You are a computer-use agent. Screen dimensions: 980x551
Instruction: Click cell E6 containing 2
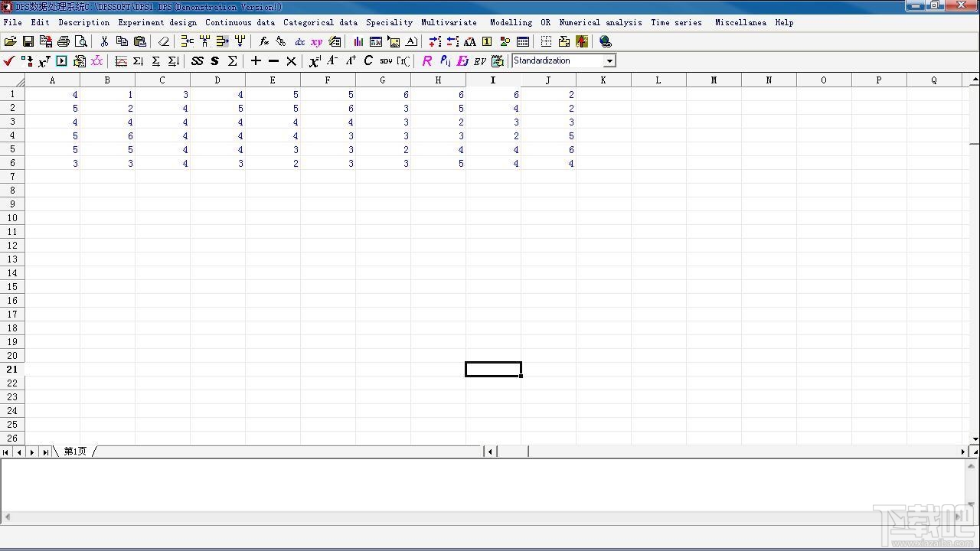[x=273, y=163]
